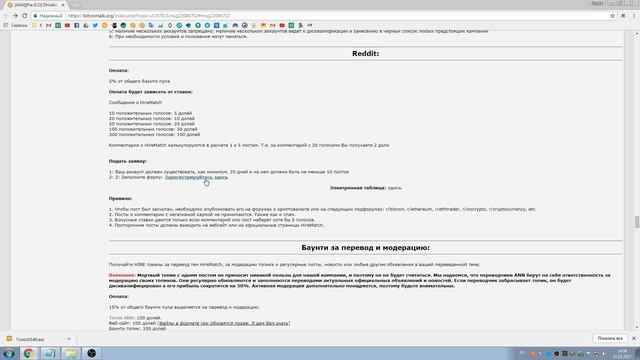
Task: Open the downloaded file in download bar
Action: [31, 339]
